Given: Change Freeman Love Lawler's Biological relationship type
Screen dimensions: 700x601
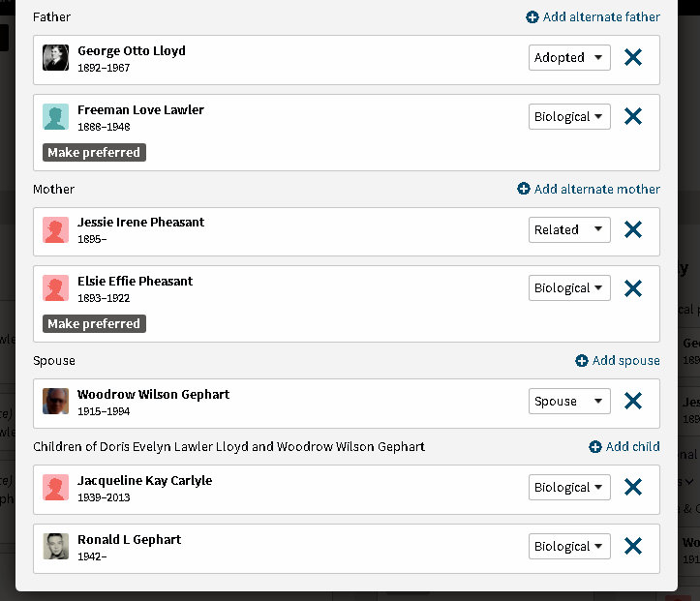Looking at the screenshot, I should [x=569, y=117].
